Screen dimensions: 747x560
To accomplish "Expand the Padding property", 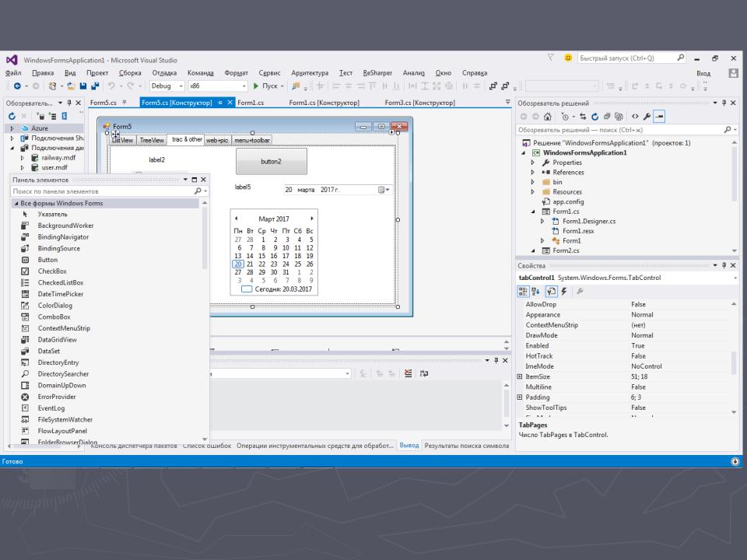I will pos(520,397).
